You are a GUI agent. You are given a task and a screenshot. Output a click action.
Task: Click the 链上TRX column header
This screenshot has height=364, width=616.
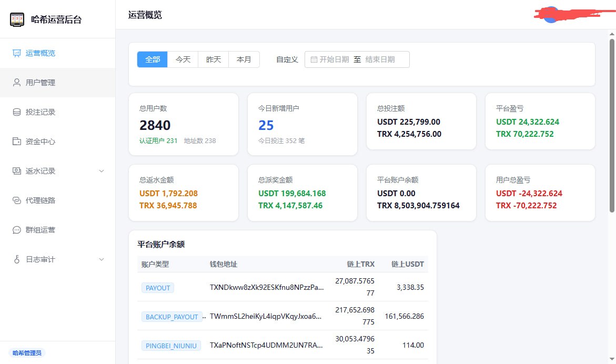coord(361,264)
